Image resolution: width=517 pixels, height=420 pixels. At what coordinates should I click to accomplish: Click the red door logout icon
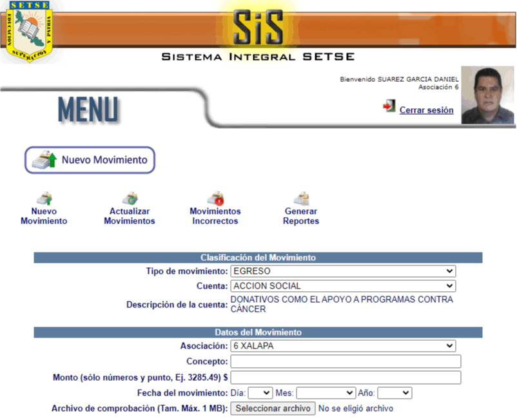389,106
